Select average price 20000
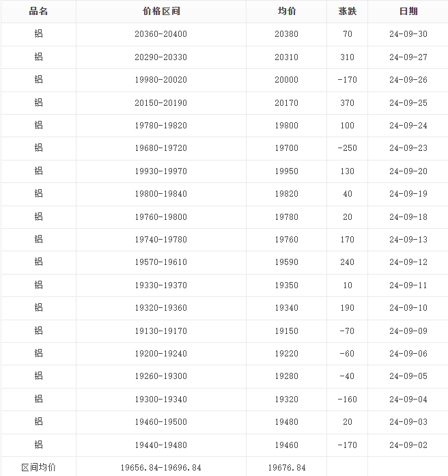This screenshot has height=476, width=448. pyautogui.click(x=286, y=80)
